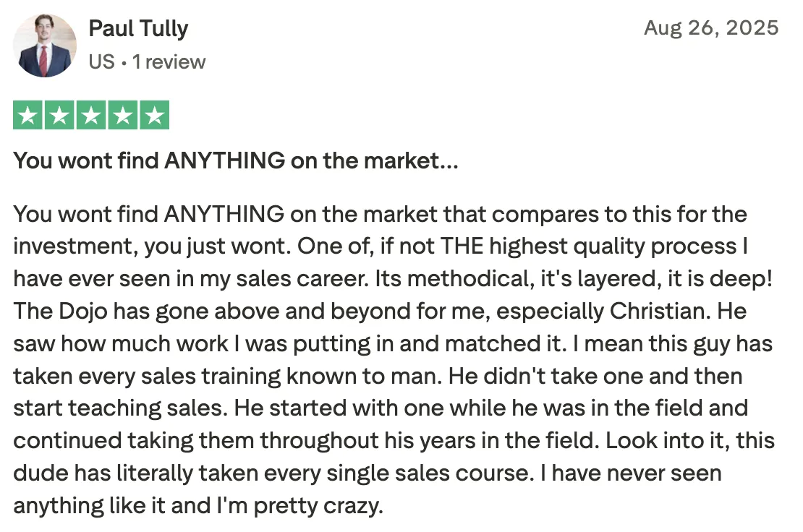803x532 pixels.
Task: Open Paul Tully's profile photo
Action: [45, 46]
